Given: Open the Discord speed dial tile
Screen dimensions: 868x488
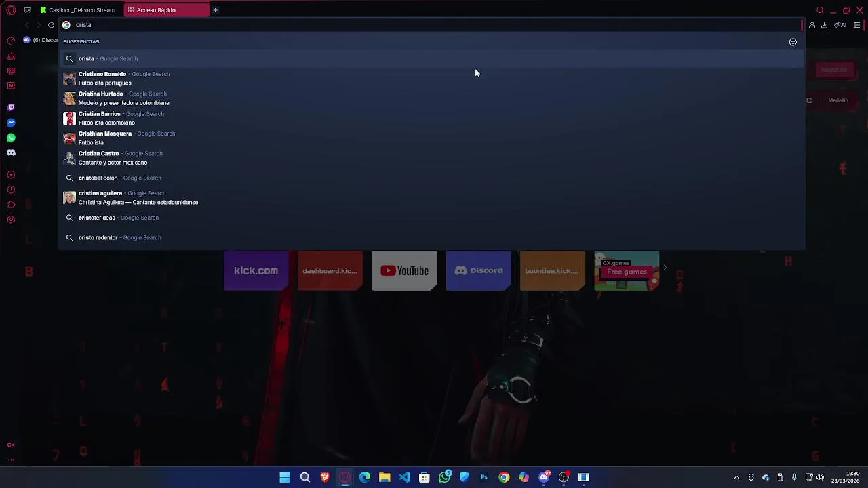Looking at the screenshot, I should pos(478,270).
